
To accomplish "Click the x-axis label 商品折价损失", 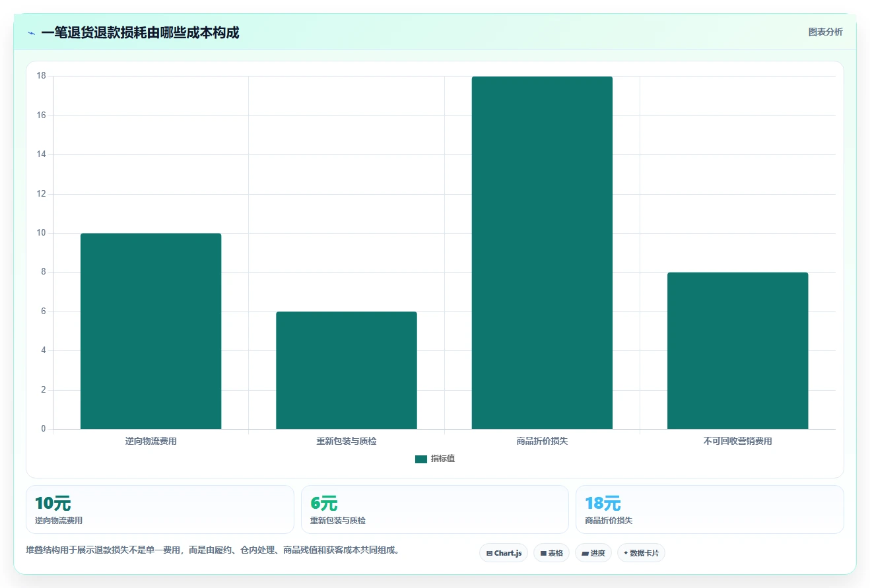I will [x=542, y=441].
